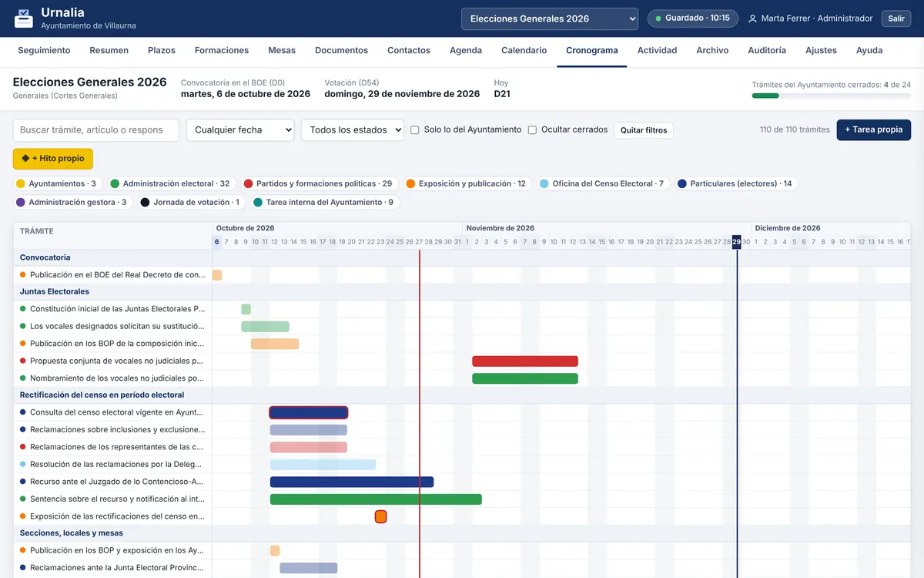Open the Actividad tab

click(x=658, y=50)
